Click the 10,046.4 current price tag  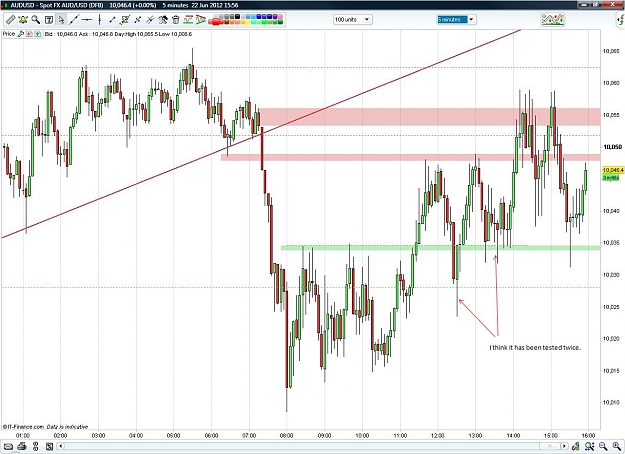tap(613, 170)
